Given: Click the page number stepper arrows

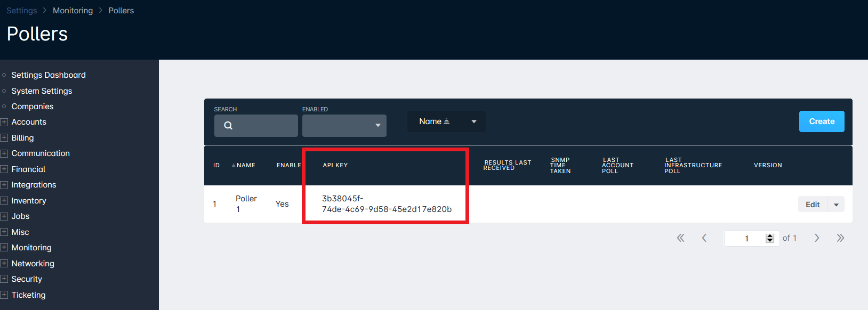Looking at the screenshot, I should pyautogui.click(x=770, y=238).
